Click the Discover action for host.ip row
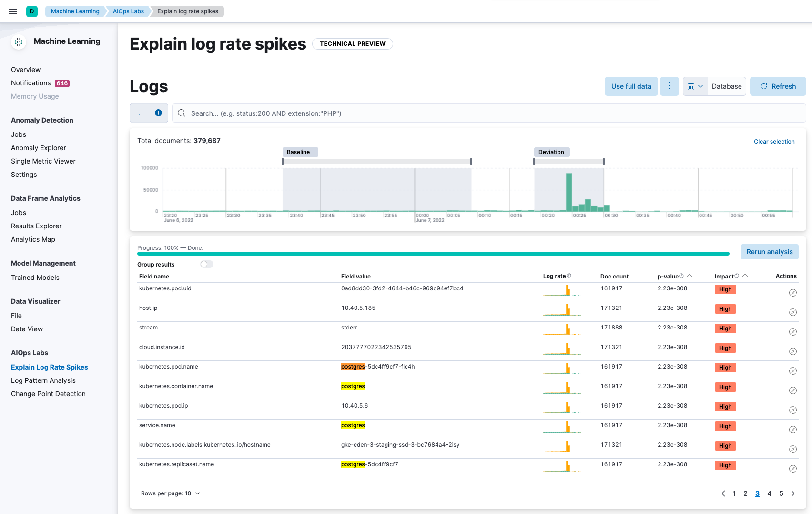812x514 pixels. pos(792,312)
